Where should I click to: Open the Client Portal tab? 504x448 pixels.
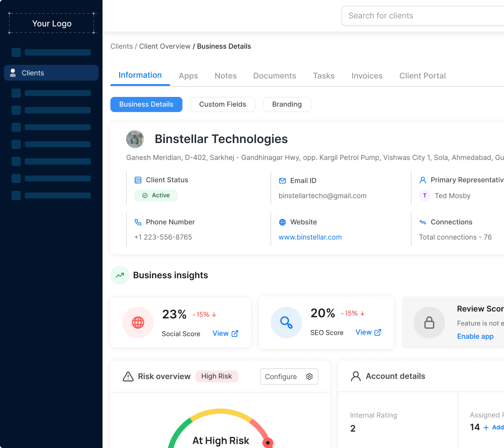click(x=422, y=76)
